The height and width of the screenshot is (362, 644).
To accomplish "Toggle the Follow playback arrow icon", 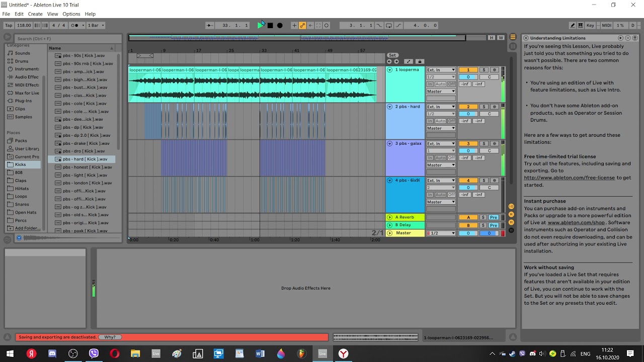I will [x=210, y=25].
